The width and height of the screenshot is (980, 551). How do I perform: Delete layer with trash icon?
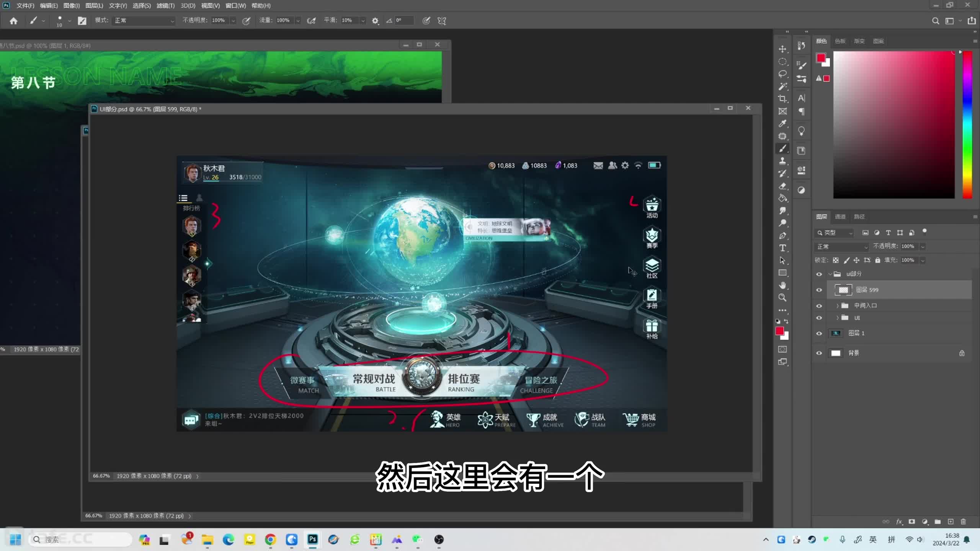[x=964, y=522]
